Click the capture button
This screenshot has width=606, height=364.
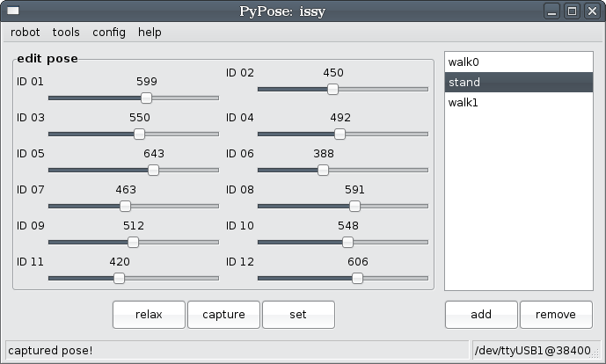[223, 315]
